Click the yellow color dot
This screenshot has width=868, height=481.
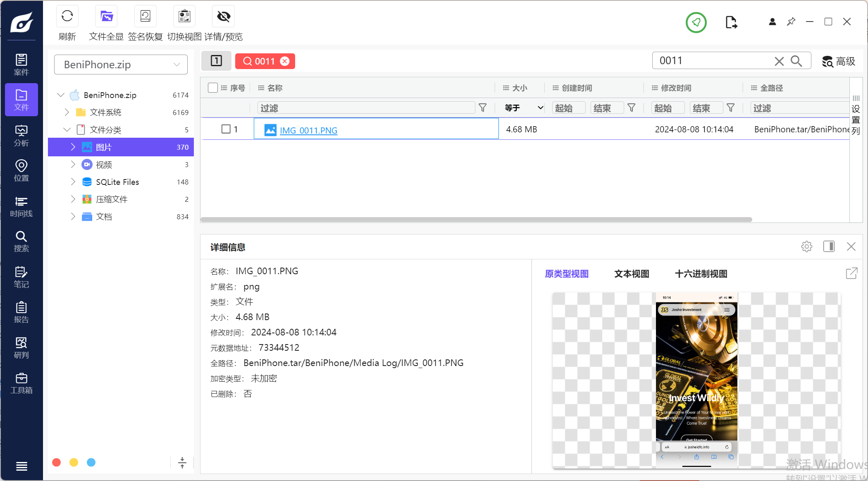point(74,462)
